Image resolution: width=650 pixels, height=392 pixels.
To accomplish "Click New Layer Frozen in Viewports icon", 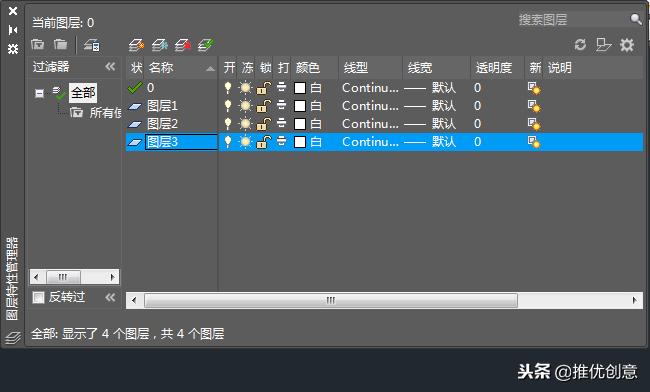I will pos(159,45).
